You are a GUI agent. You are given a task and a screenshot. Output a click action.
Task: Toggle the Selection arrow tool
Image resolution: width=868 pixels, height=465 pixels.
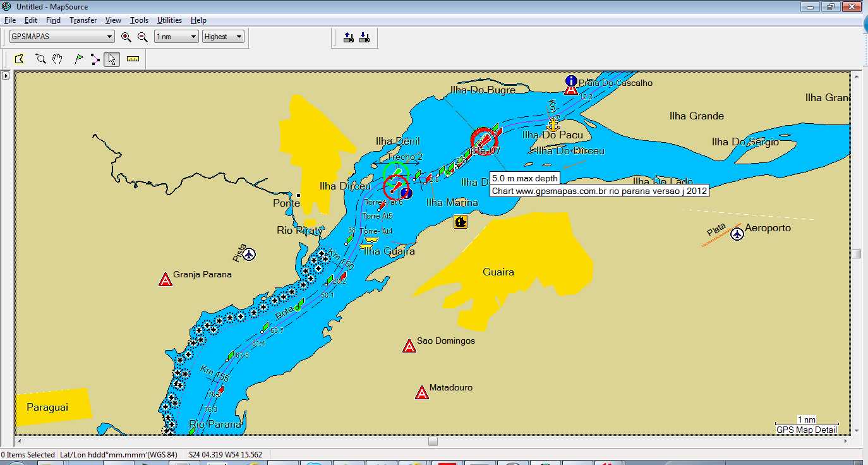click(x=112, y=59)
